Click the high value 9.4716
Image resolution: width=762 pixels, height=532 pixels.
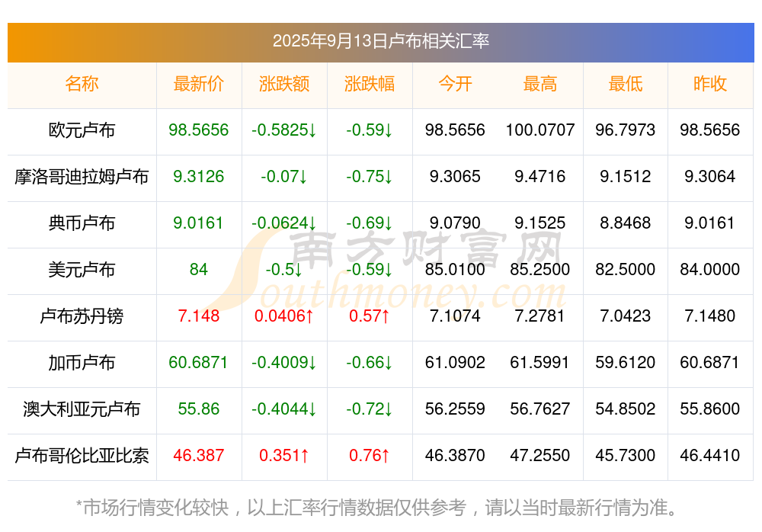[540, 177]
